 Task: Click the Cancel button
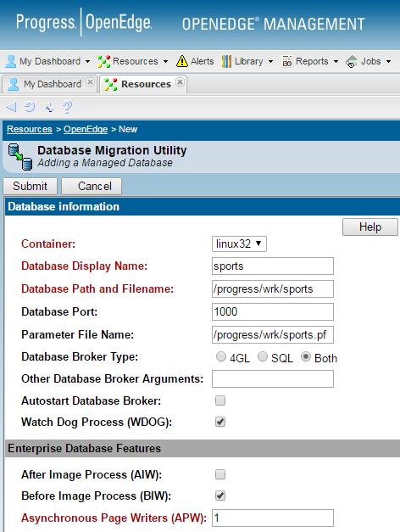point(92,187)
